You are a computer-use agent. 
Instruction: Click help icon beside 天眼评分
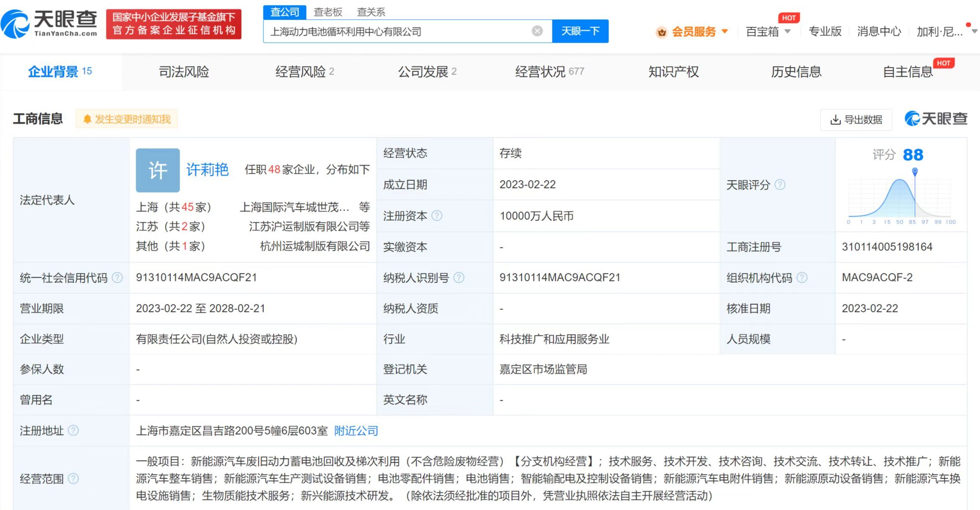tap(780, 185)
